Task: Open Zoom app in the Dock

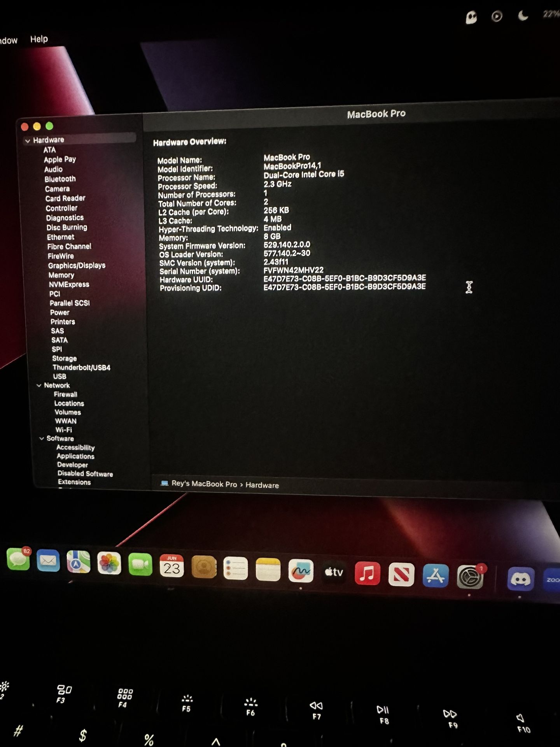Action: pos(552,580)
